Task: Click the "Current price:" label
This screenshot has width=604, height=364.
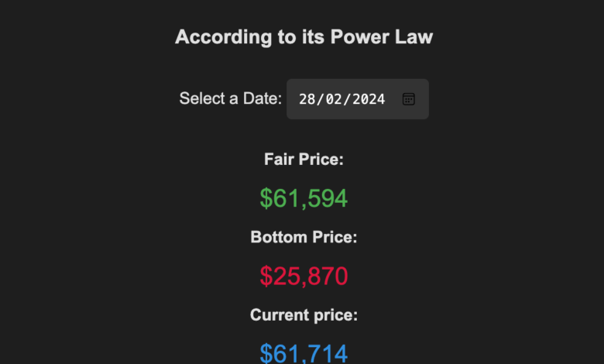Action: point(304,315)
